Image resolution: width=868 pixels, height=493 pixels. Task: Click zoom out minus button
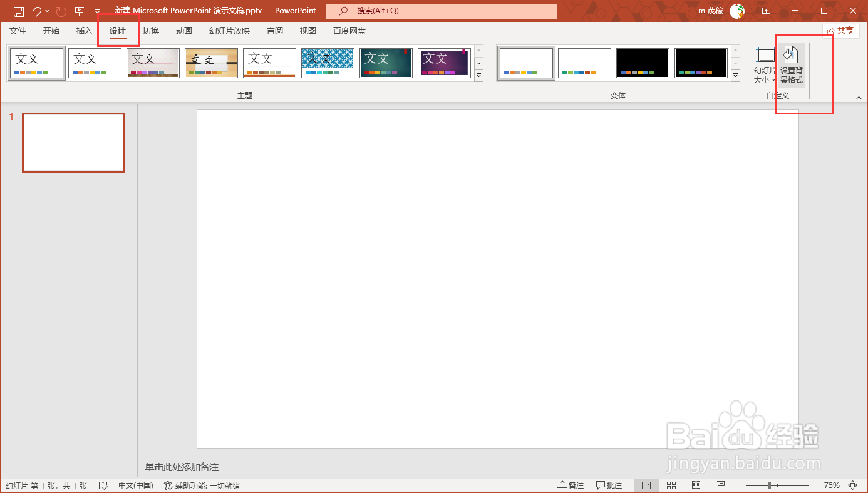[740, 485]
